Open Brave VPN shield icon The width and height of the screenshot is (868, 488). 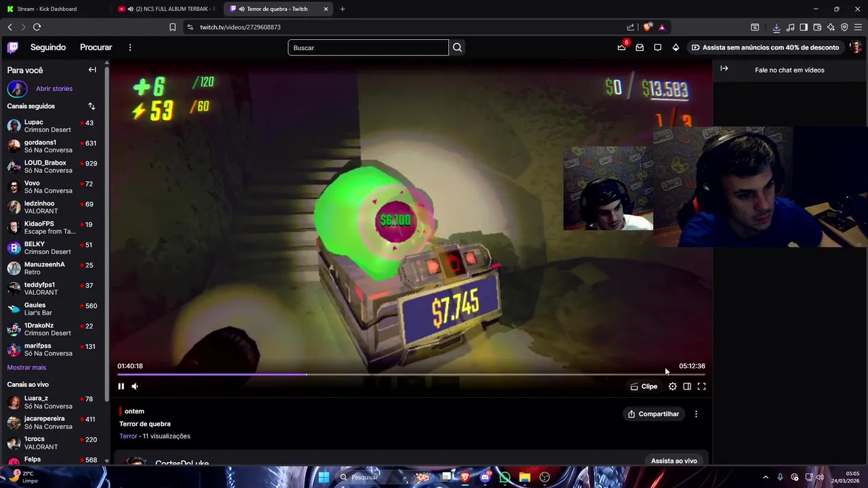844,27
